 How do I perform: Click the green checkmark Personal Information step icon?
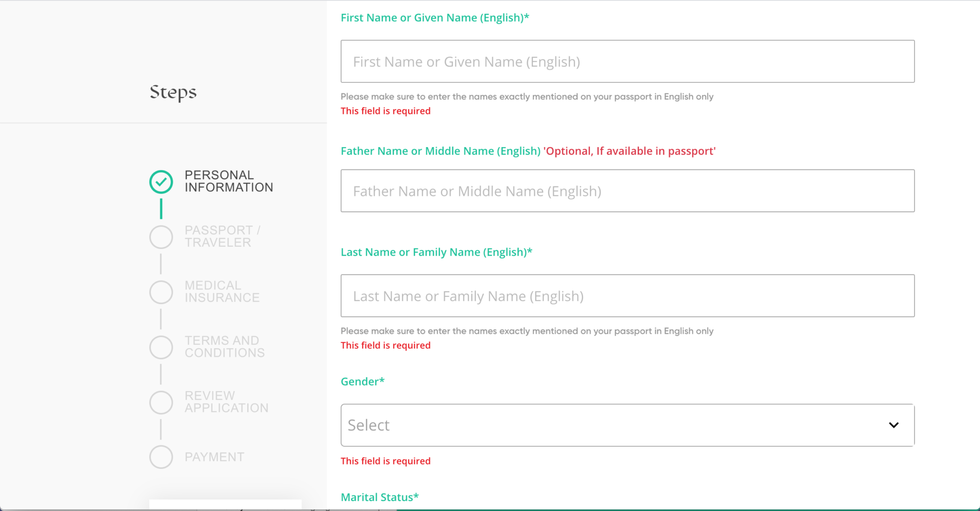[161, 182]
